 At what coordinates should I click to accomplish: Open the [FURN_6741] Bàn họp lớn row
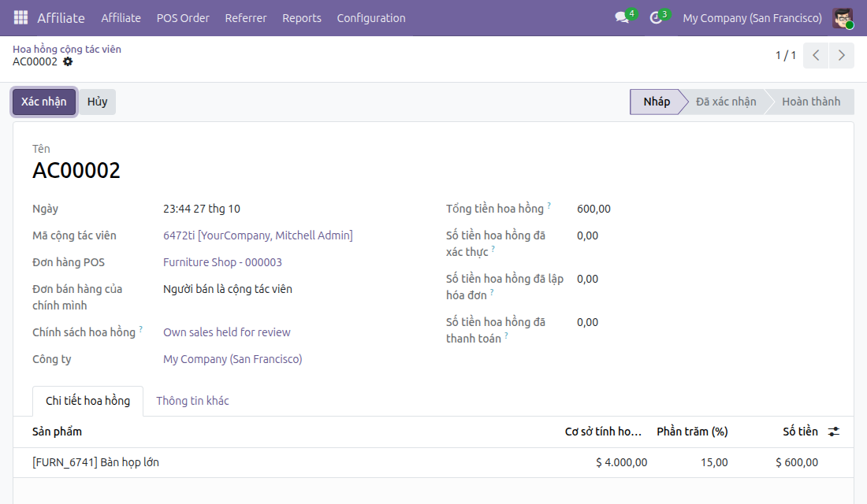[433, 462]
